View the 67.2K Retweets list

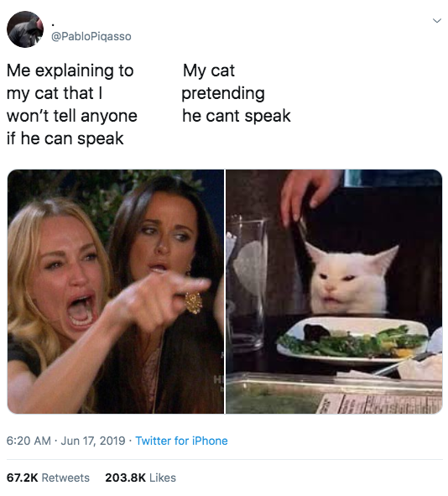pos(48,478)
